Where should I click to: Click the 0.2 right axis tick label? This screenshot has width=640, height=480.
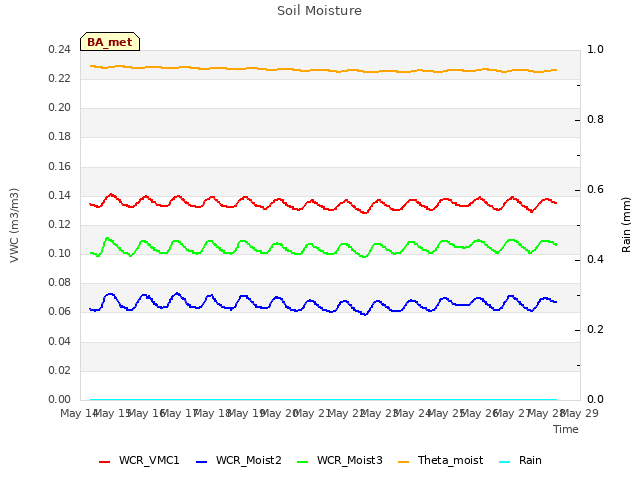[595, 329]
